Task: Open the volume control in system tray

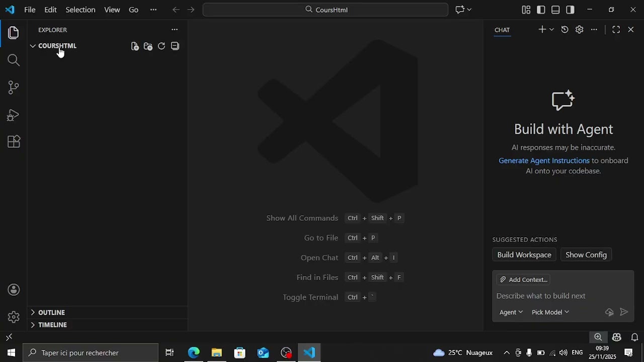Action: tap(563, 352)
